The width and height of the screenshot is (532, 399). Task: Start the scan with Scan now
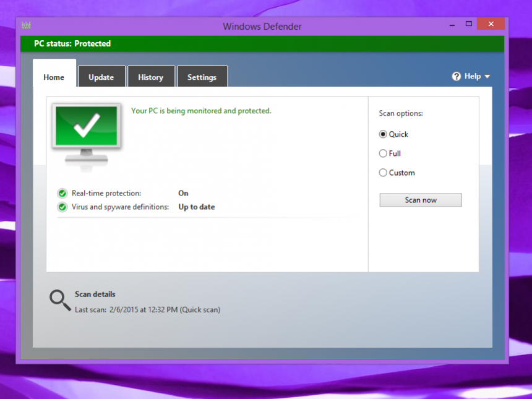coord(421,200)
